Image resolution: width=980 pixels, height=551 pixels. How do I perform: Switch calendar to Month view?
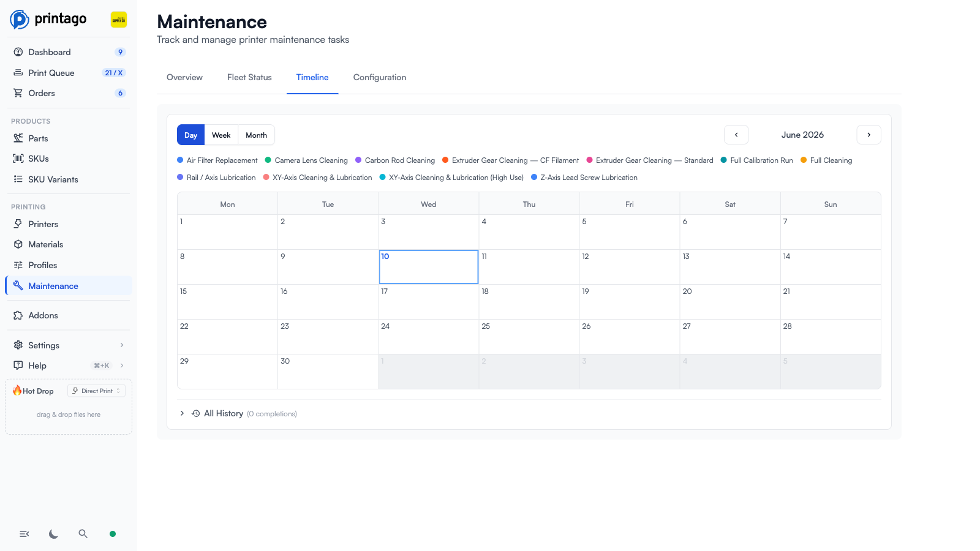coord(256,135)
